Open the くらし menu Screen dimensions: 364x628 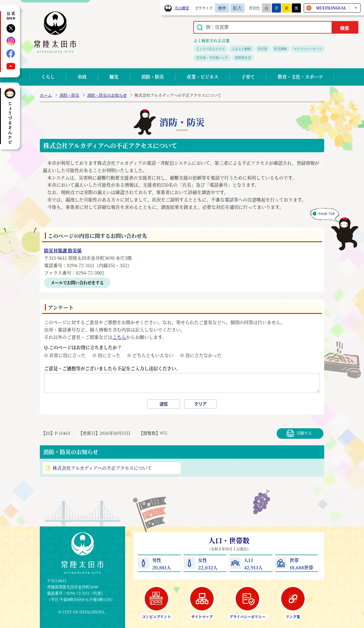(48, 77)
